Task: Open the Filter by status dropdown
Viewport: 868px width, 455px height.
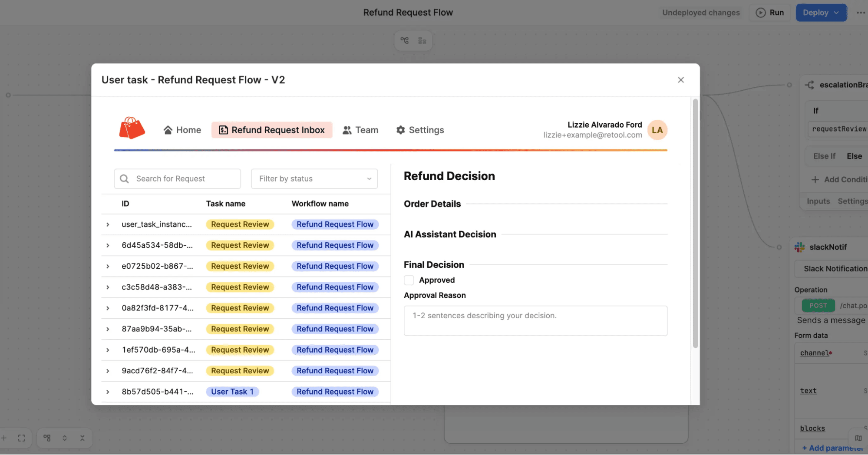Action: [314, 179]
